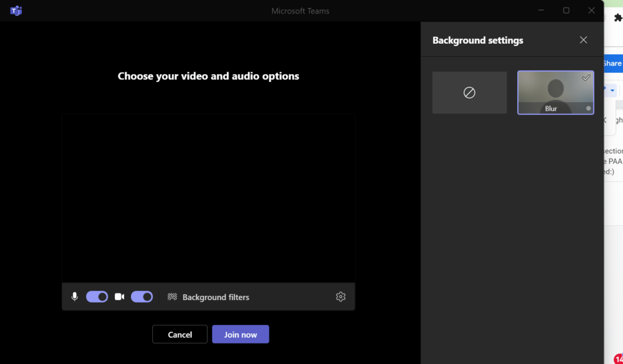623x364 pixels.
Task: Open the dropdown arrow below the Share button
Action: click(x=612, y=89)
